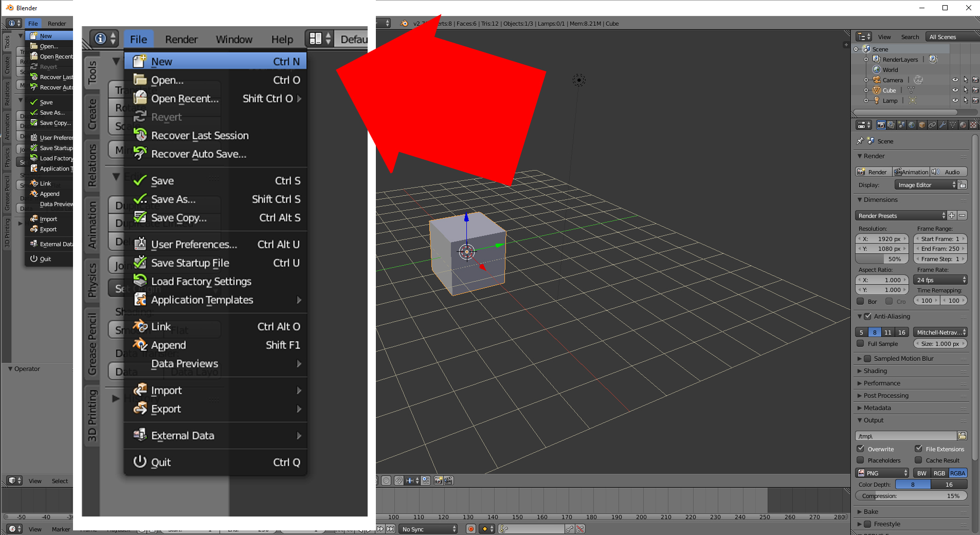
Task: Click the Render button
Action: click(874, 172)
